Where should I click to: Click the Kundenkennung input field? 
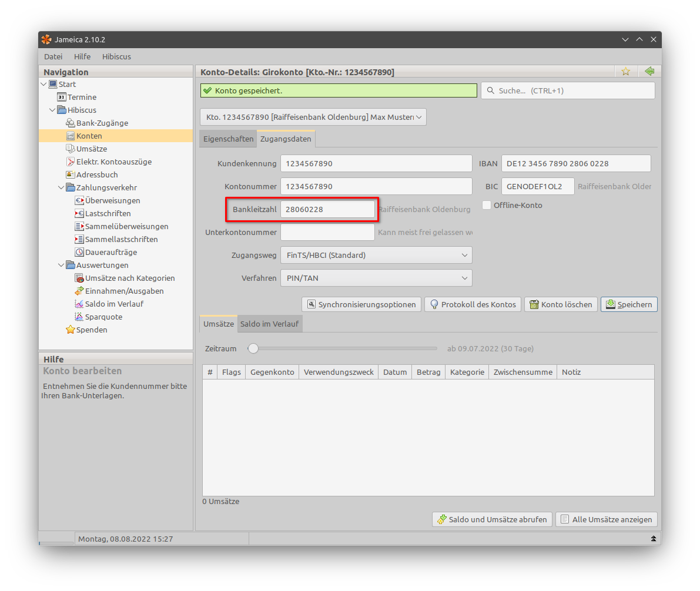click(376, 163)
